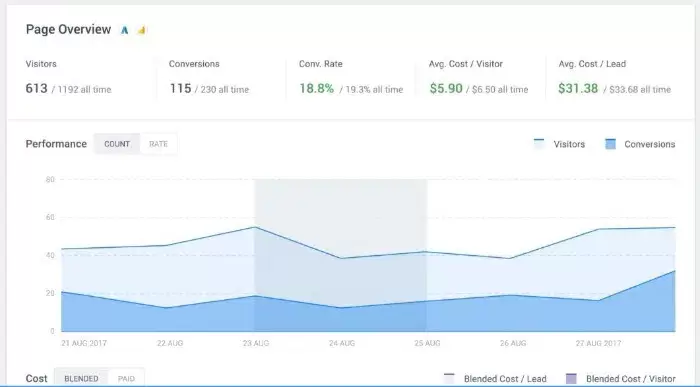Click the 80 y-axis gridline label
700x387 pixels.
[x=50, y=179]
